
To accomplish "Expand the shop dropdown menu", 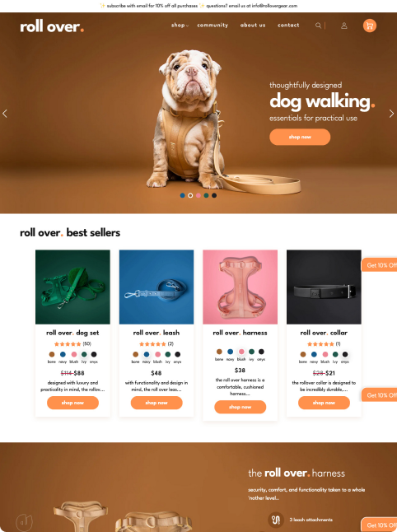I will point(180,25).
